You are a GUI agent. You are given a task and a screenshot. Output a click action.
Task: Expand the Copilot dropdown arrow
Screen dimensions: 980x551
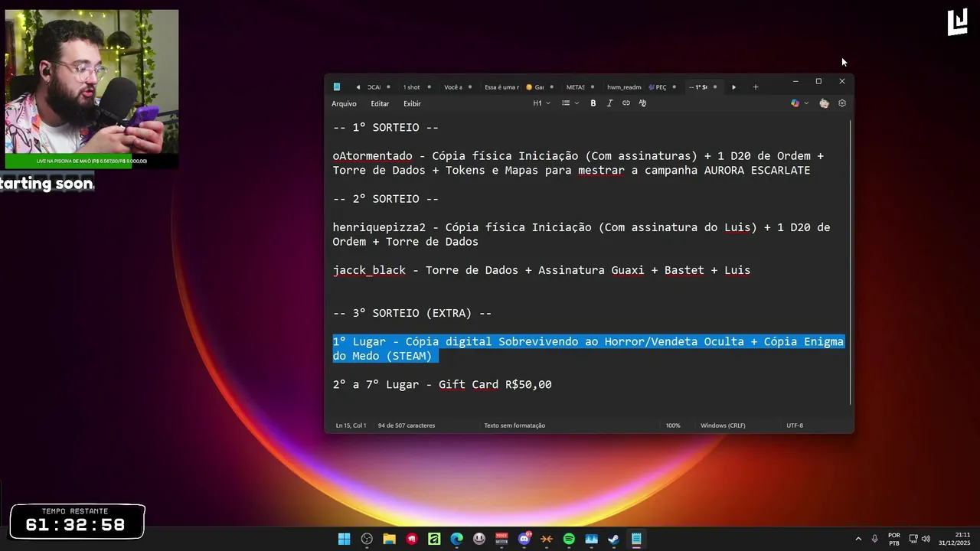[806, 103]
